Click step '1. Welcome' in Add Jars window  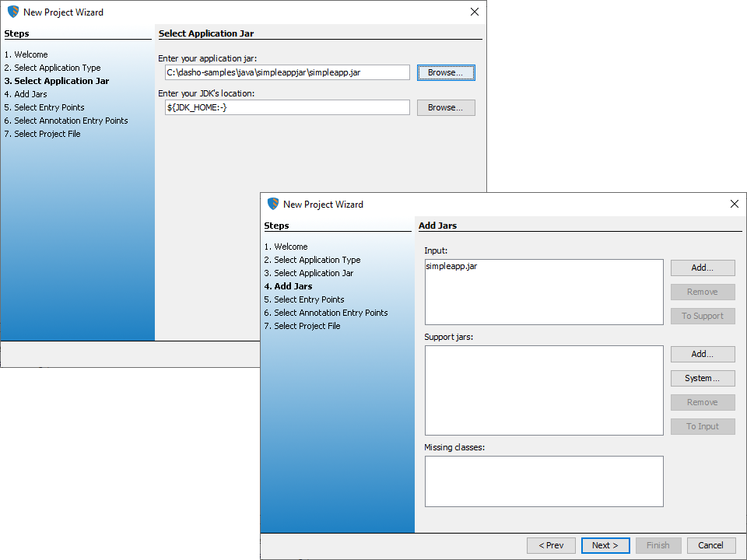[x=286, y=247]
